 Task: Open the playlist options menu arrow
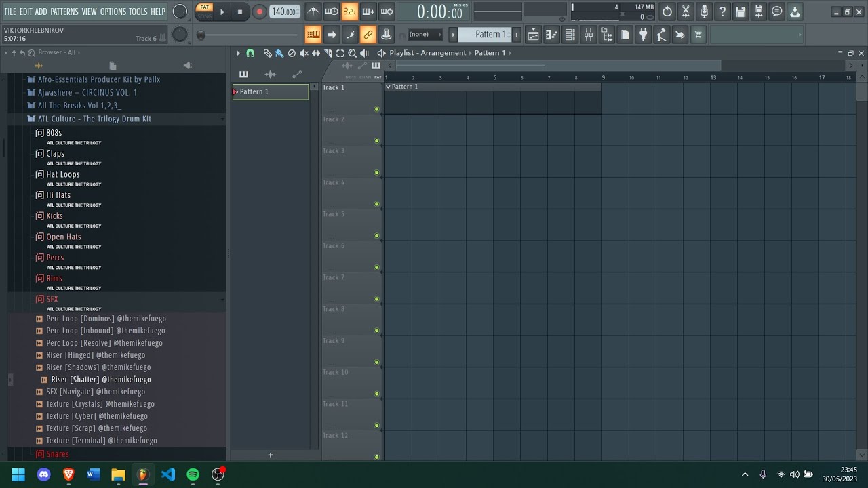[238, 53]
